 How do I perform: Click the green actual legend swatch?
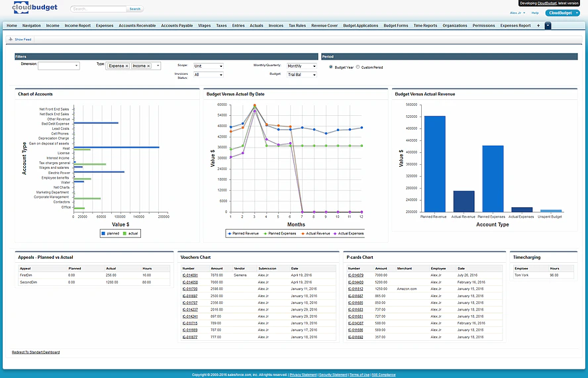125,233
